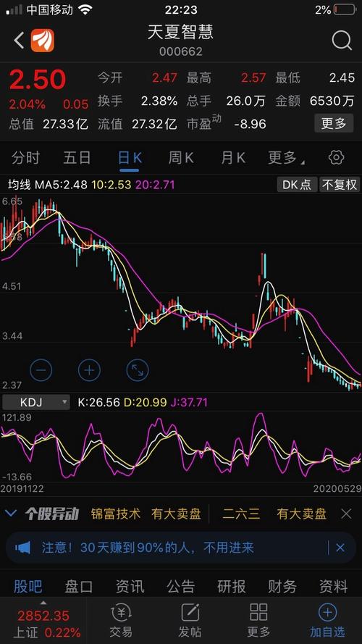Viewport: 362px width, 644px height.
Task: Expand the 个股异动 chevron
Action: (12, 514)
